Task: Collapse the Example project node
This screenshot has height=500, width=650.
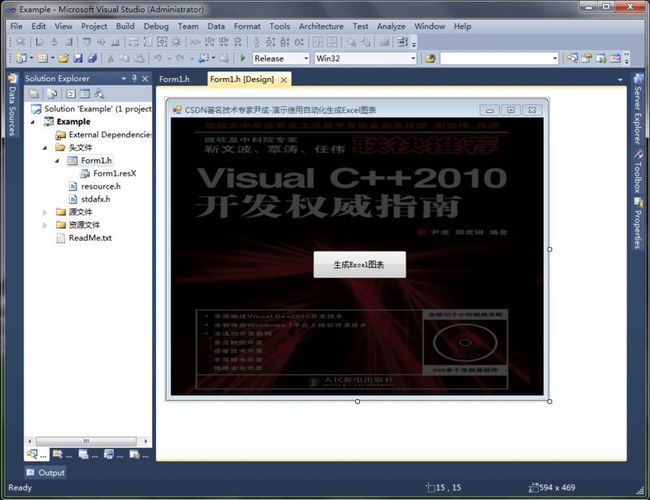Action: point(33,122)
